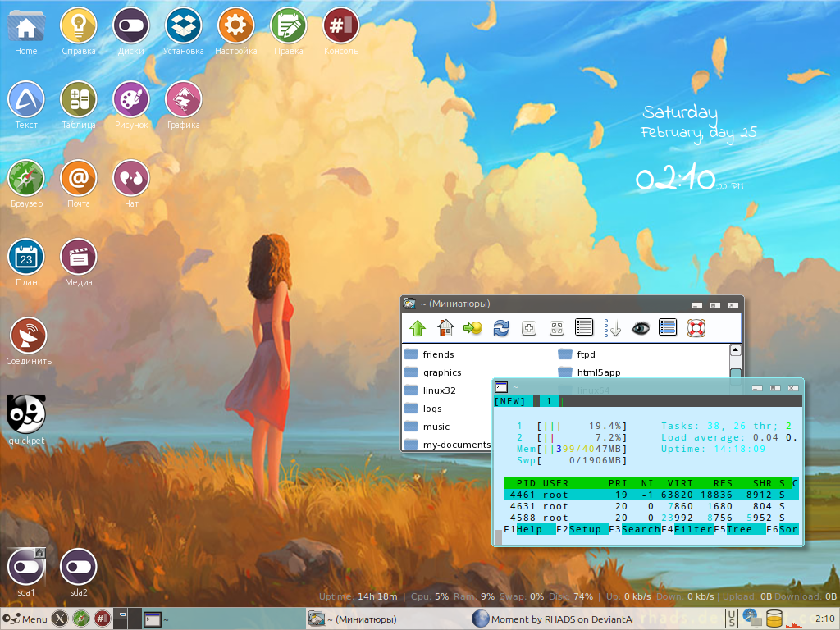Launch the Текст word processor icon
840x630 pixels.
coord(25,100)
